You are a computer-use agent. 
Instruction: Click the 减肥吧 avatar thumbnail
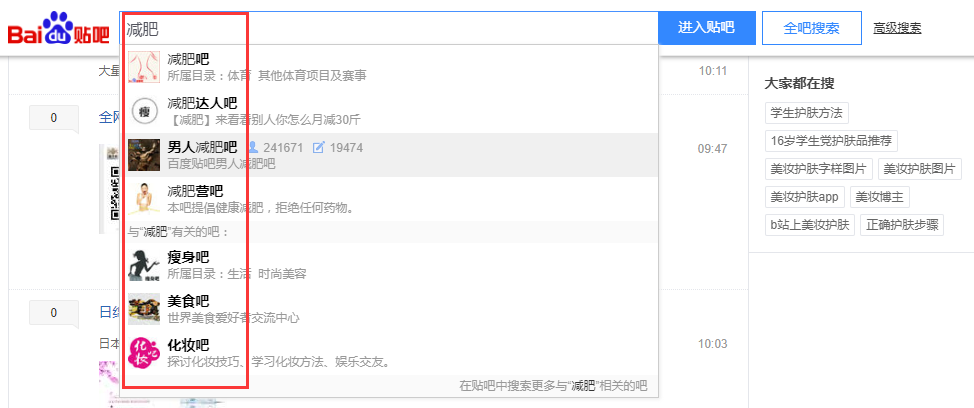(x=144, y=67)
